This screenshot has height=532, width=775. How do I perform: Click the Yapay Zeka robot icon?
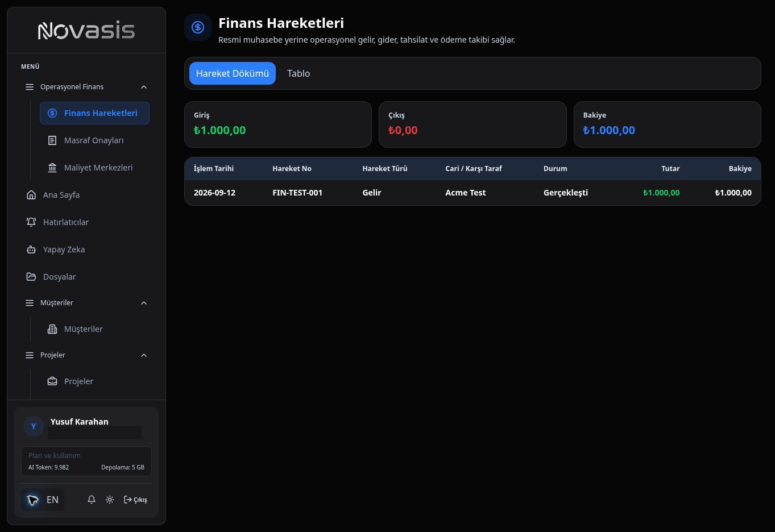tap(31, 250)
